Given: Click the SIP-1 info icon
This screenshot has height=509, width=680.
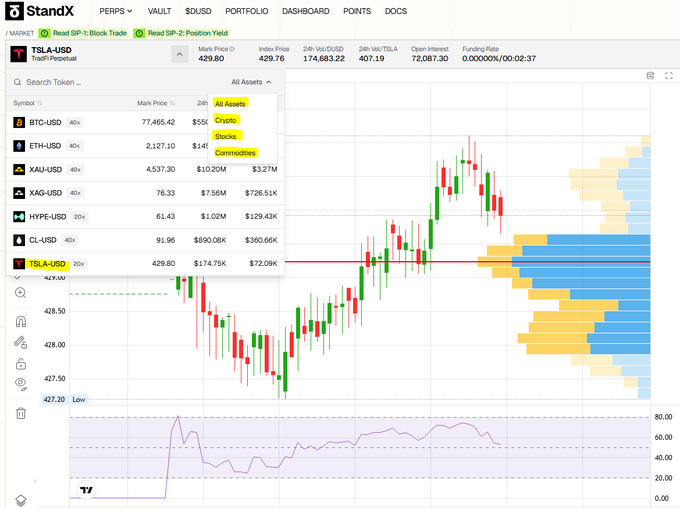Looking at the screenshot, I should 44,33.
